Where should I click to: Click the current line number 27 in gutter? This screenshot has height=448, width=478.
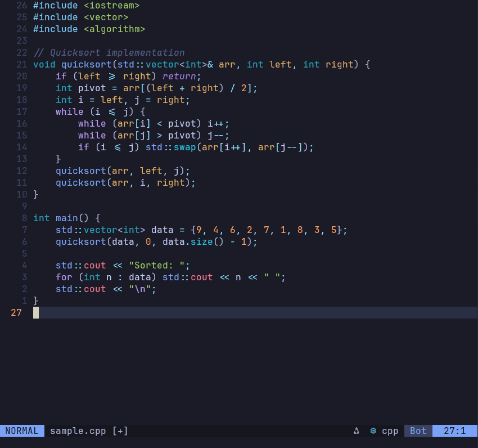coord(16,313)
